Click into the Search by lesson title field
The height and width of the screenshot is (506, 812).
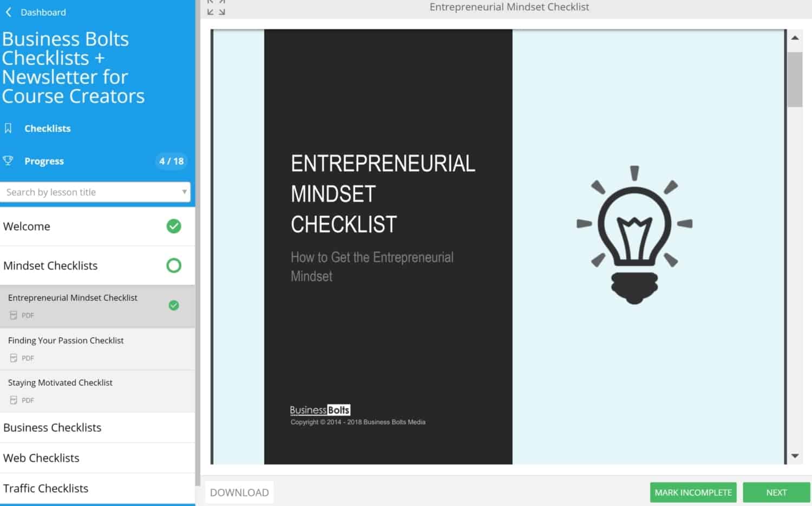coord(95,192)
